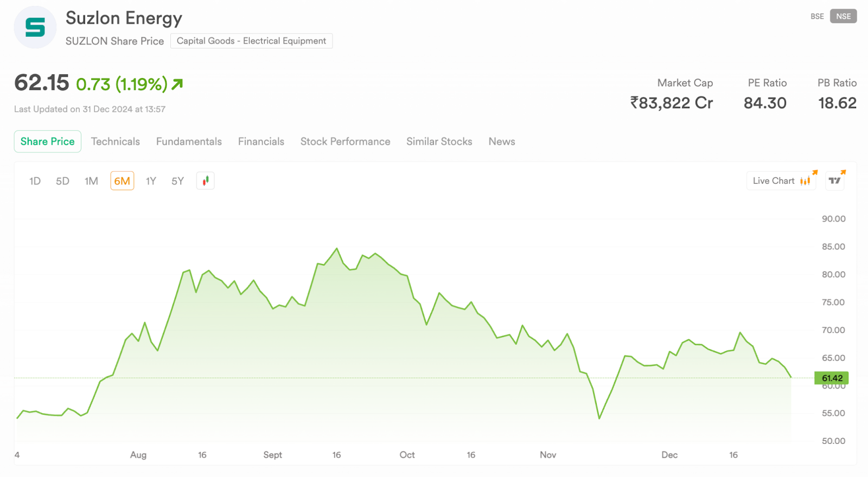Screen dimensions: 868x477
Task: Open the Share Price tab
Action: (48, 141)
